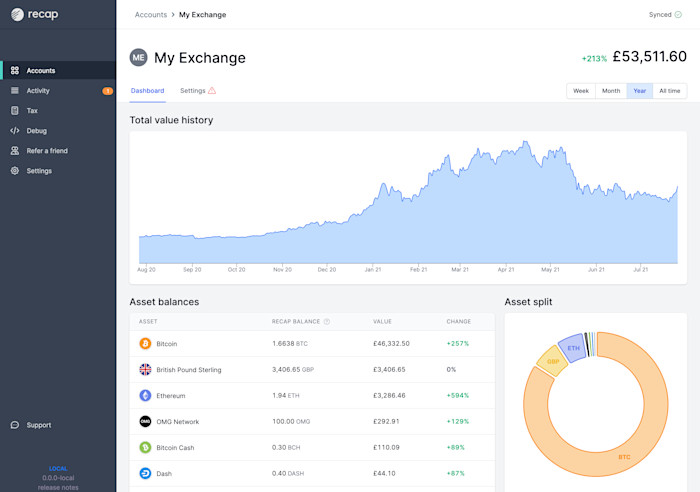Viewport: 700px width, 492px height.
Task: Click the Total value history chart area
Action: (x=408, y=208)
